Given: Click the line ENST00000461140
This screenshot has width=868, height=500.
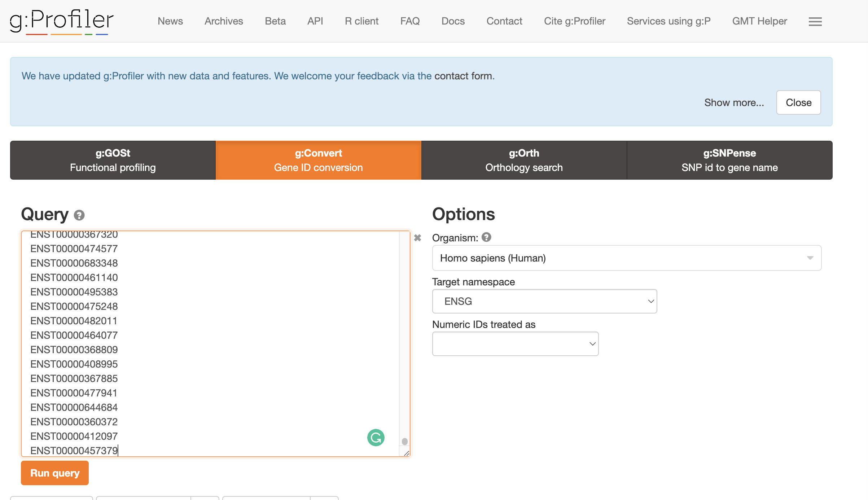Looking at the screenshot, I should (x=74, y=277).
